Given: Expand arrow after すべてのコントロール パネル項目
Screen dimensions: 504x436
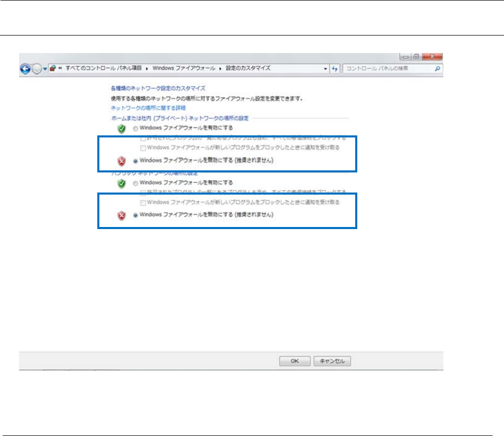Looking at the screenshot, I should pos(147,68).
